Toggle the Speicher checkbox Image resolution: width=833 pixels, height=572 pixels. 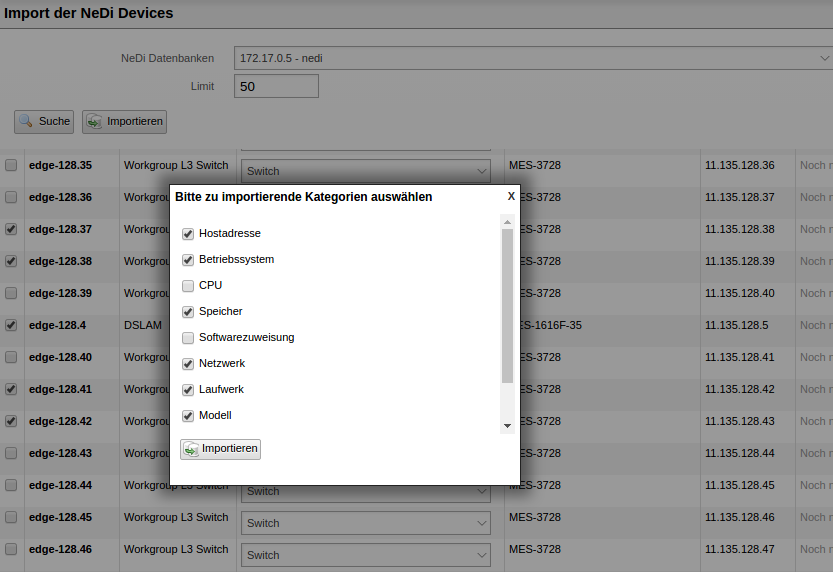[188, 312]
